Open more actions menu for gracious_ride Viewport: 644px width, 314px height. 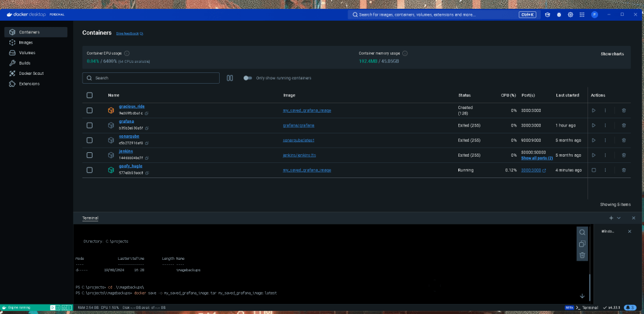[605, 110]
